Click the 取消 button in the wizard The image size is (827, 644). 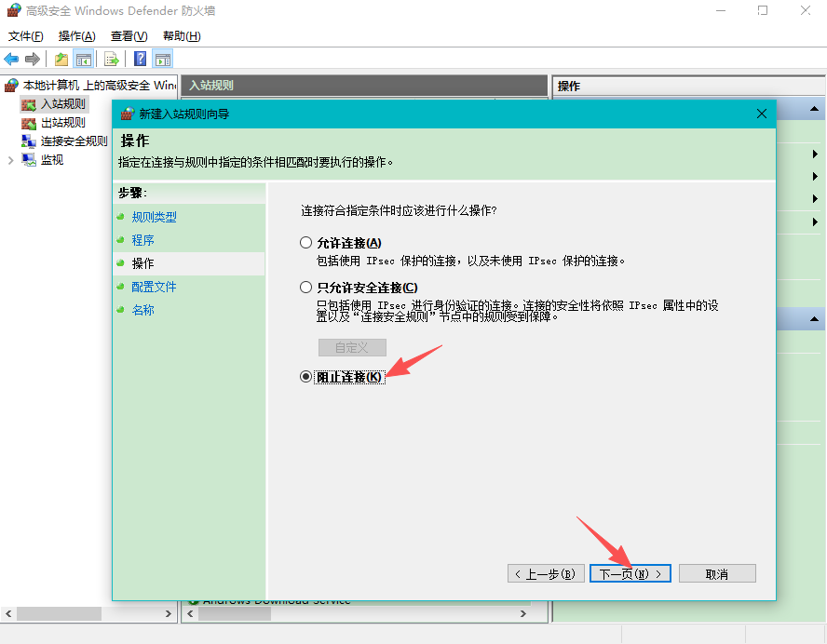[x=717, y=573]
